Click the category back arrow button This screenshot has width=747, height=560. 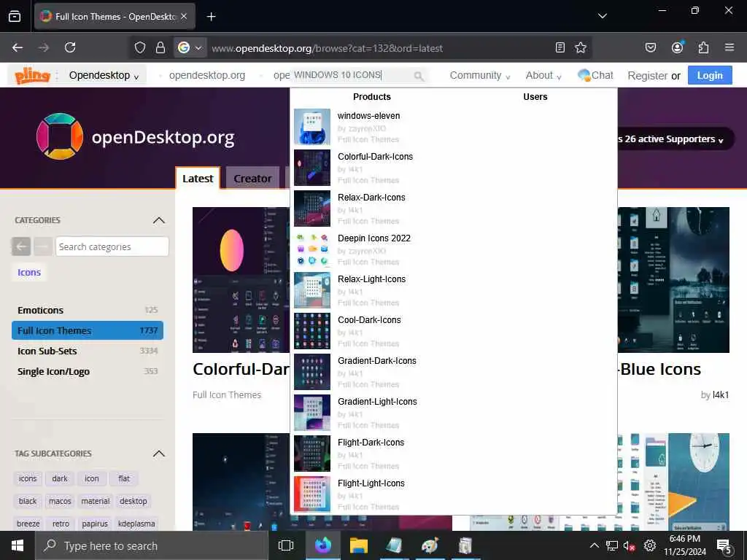[21, 246]
